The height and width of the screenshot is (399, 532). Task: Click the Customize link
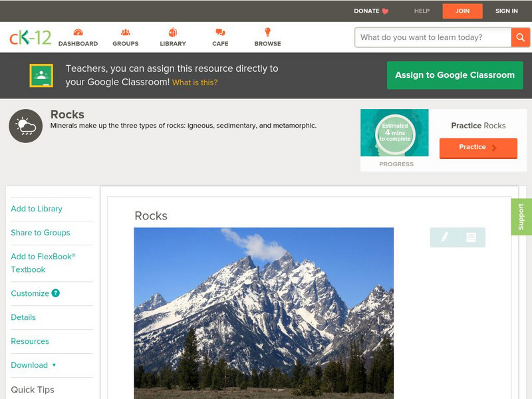(x=30, y=293)
